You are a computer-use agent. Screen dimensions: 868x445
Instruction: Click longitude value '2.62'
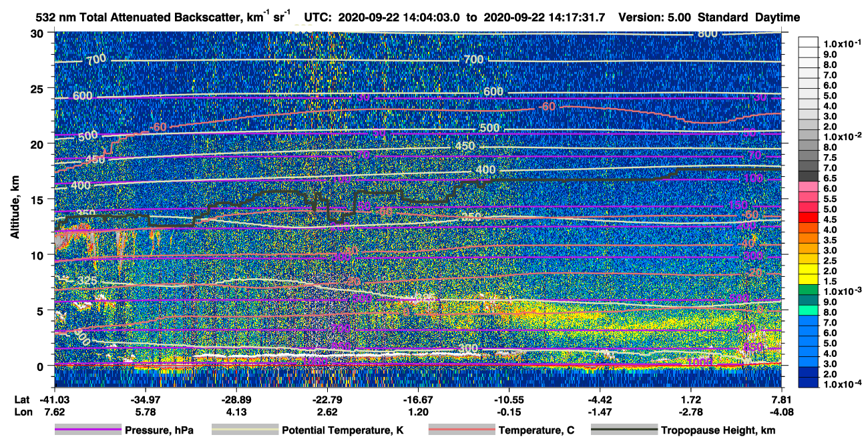(x=327, y=412)
